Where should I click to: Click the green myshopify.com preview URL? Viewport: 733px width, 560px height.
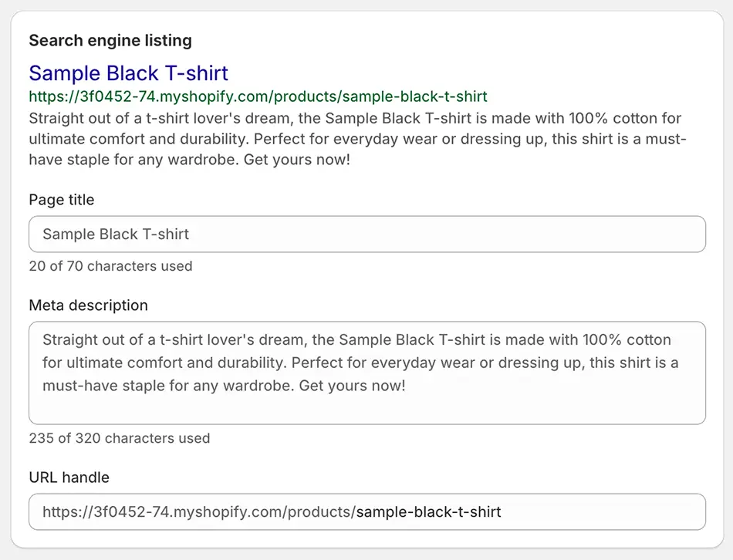(258, 96)
